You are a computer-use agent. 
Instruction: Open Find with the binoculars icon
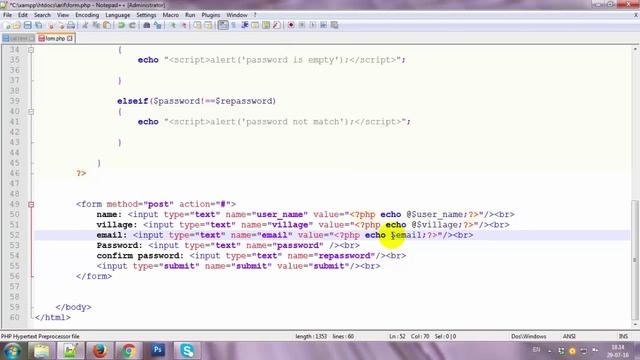coord(147,25)
